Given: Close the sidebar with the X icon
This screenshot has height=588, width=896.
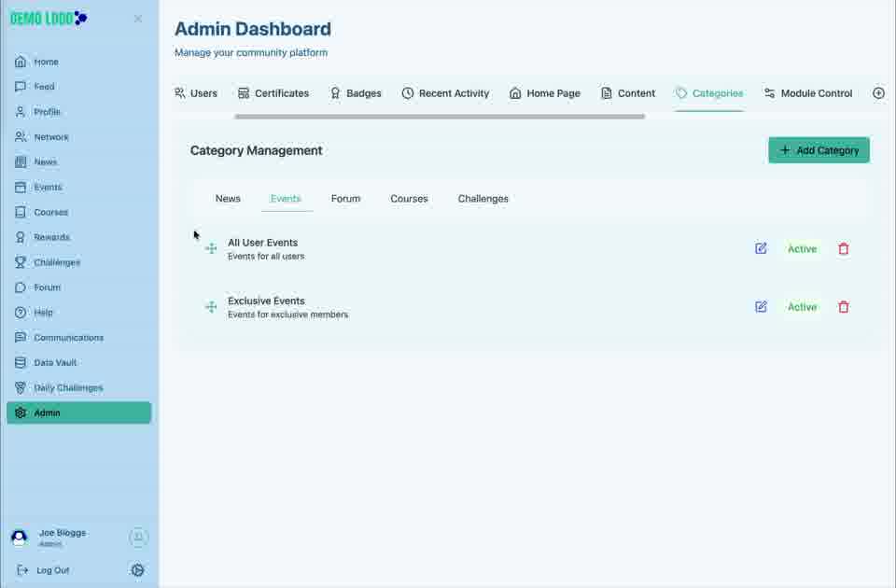Looking at the screenshot, I should 138,19.
